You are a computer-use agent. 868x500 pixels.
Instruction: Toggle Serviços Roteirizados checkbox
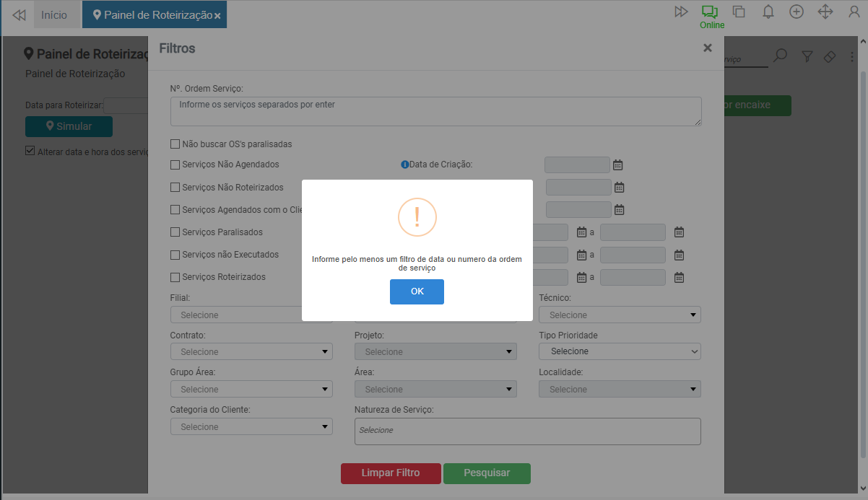pos(175,277)
